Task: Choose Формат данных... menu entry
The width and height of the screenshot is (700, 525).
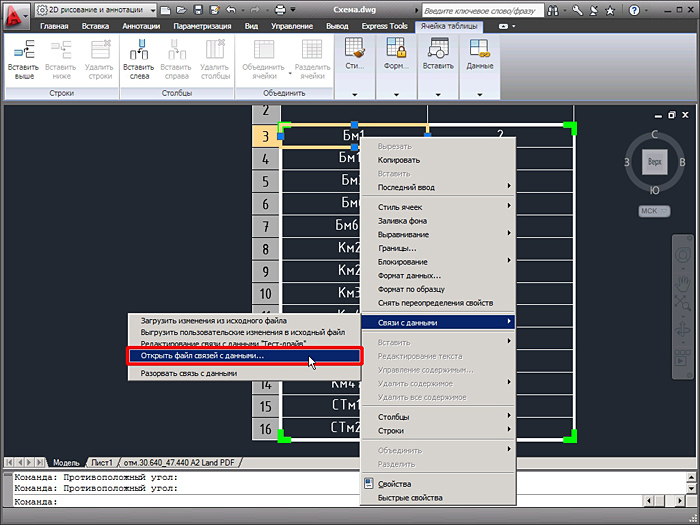Action: point(409,275)
